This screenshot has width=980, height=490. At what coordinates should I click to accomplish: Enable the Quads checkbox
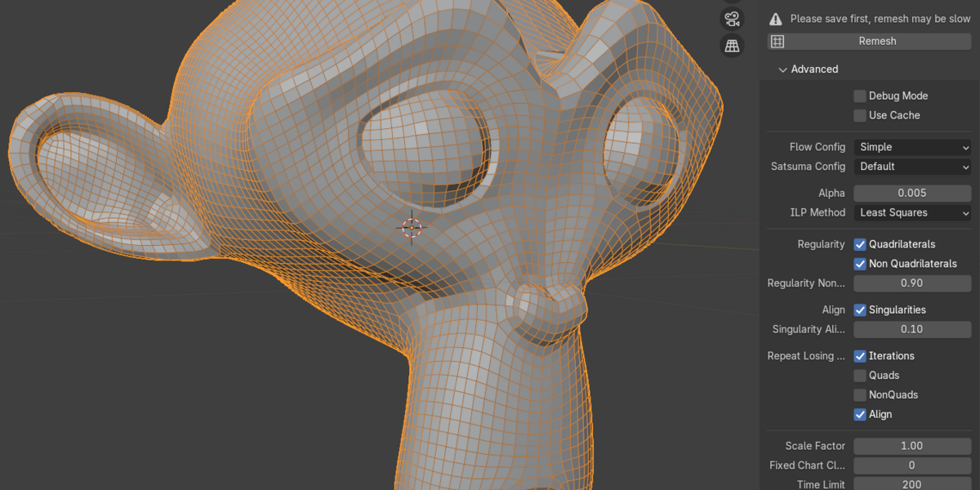click(859, 375)
